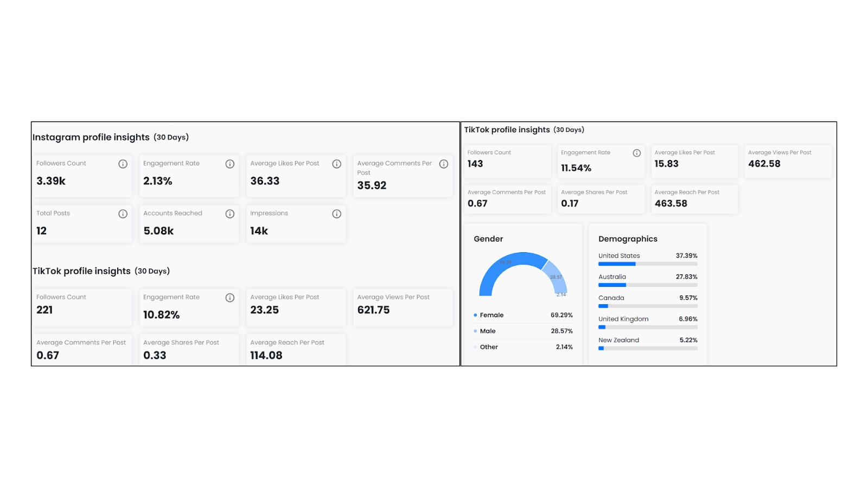868x488 pixels.
Task: Select the TikTok Followers Count 143 card
Action: click(x=507, y=161)
